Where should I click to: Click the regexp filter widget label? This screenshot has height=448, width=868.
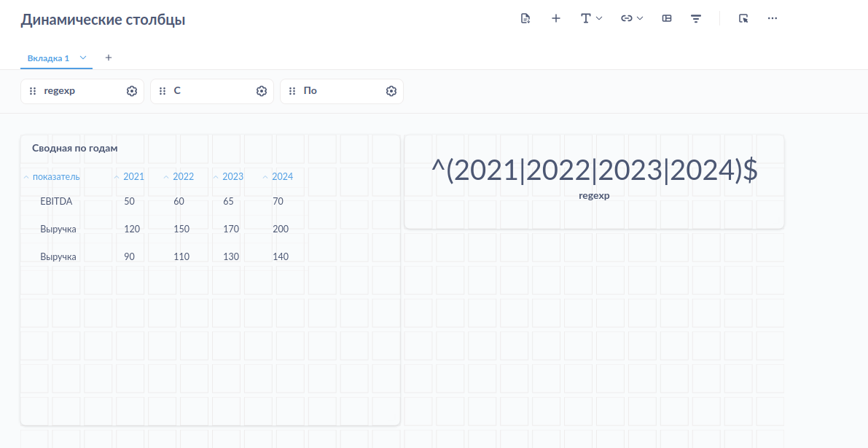coord(59,91)
